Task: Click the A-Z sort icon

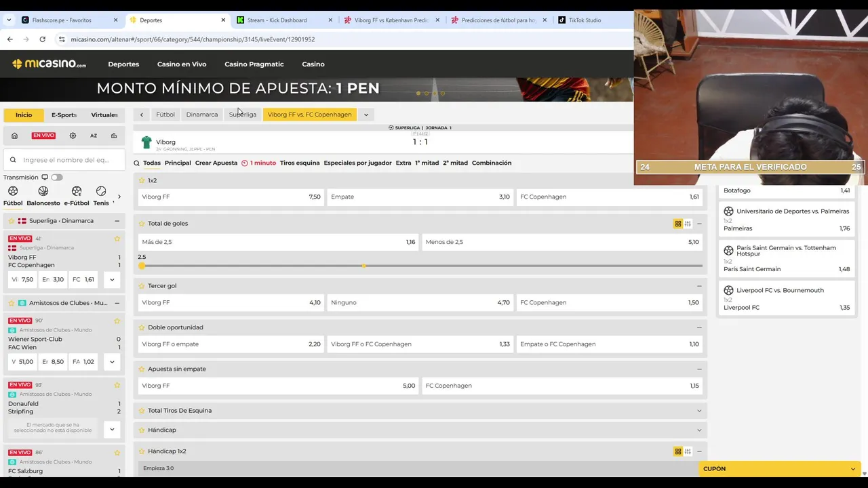Action: [94, 136]
